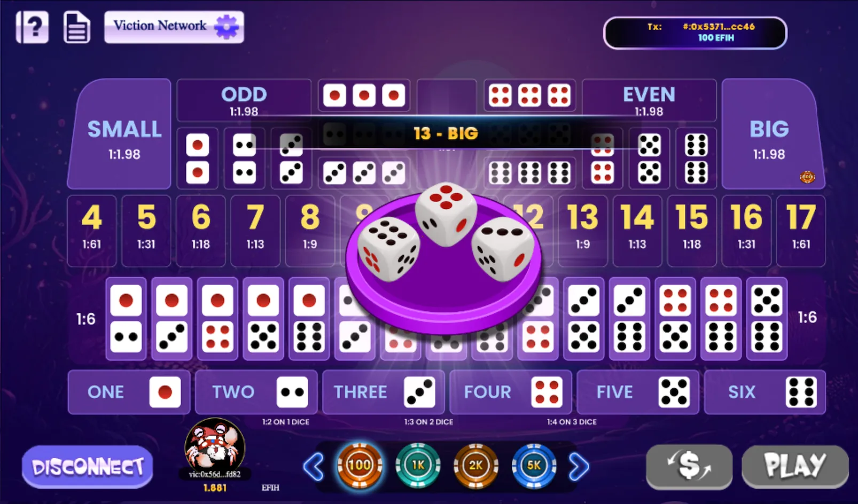The image size is (858, 504).
Task: Select the 2K chip
Action: click(475, 466)
